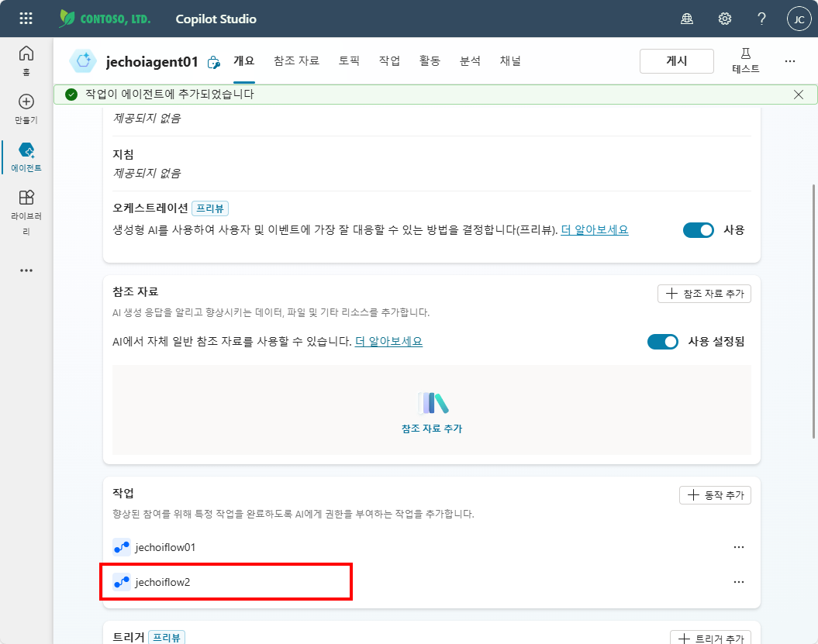Viewport: 818px width, 644px height.
Task: Click the 참조 자료 추가 button with plus
Action: (x=704, y=294)
